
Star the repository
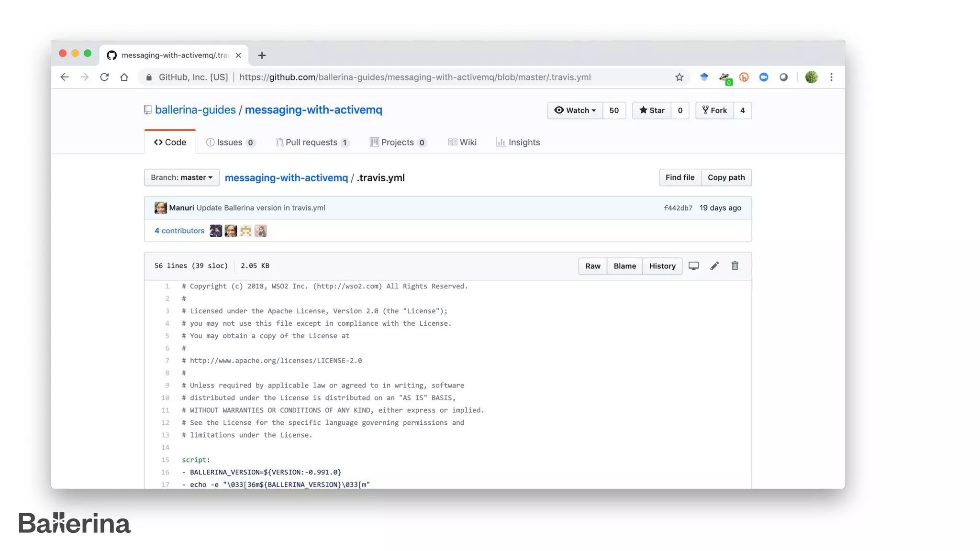pyautogui.click(x=652, y=110)
